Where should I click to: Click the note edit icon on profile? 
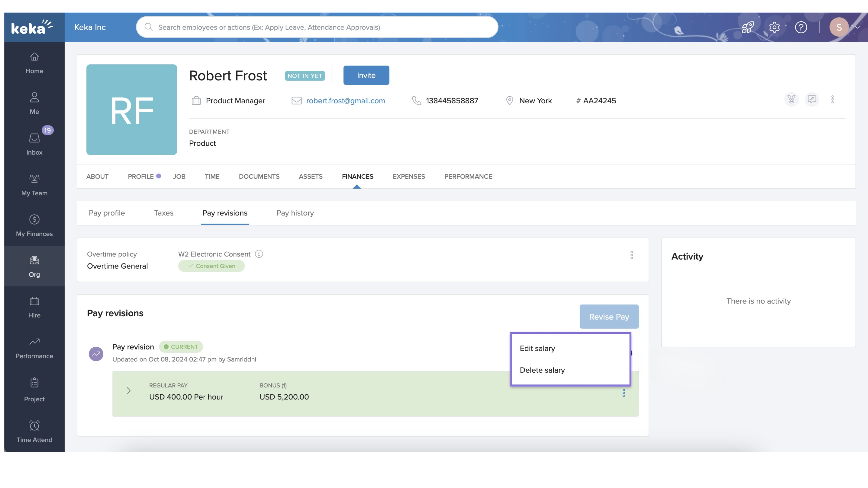click(x=812, y=99)
